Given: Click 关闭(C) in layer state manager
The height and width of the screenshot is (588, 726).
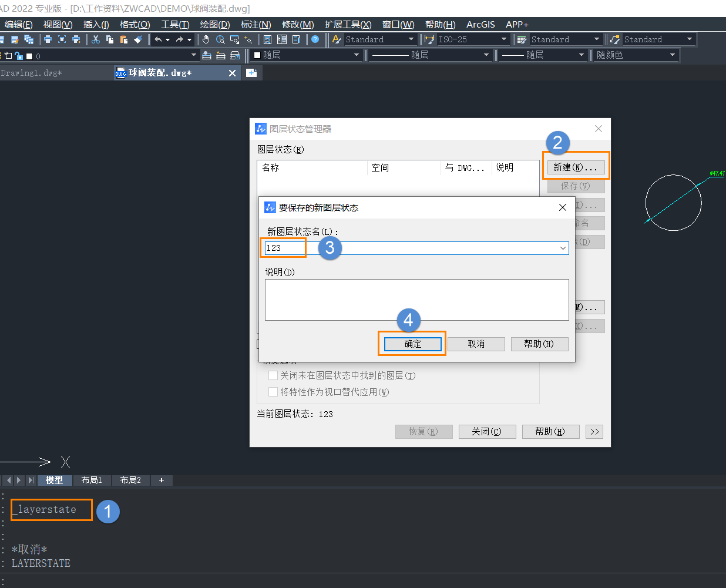Looking at the screenshot, I should tap(487, 432).
